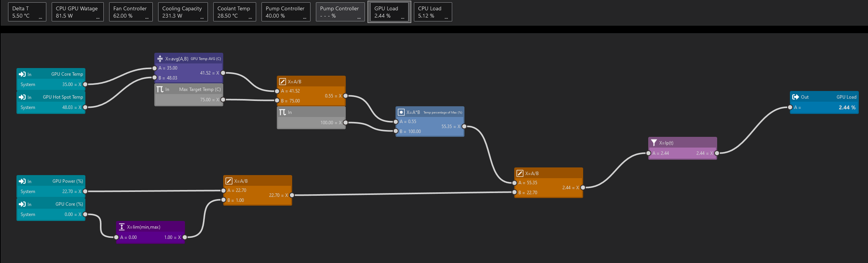The height and width of the screenshot is (263, 868).
Task: Click divide icon on X=A/B node with A = 55.35
Action: [520, 174]
